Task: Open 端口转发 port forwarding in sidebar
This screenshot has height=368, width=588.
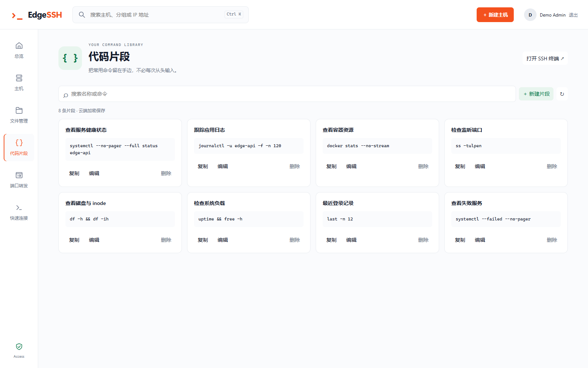Action: pos(19,180)
